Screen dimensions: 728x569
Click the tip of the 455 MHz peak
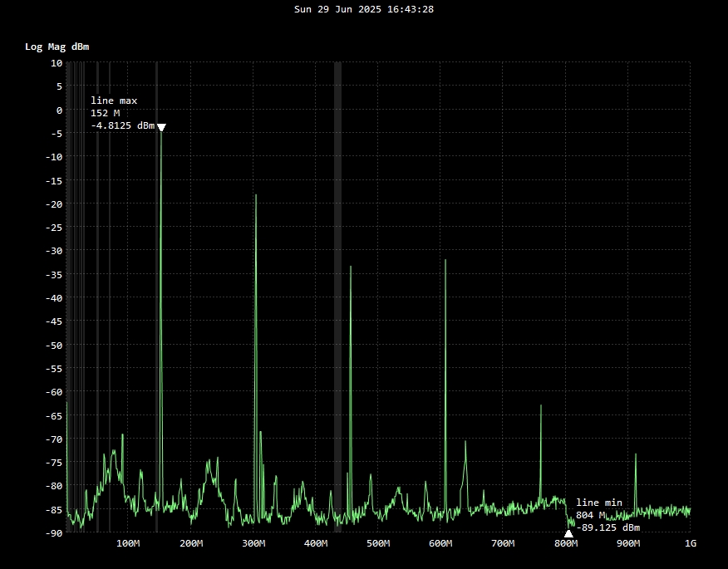point(351,267)
